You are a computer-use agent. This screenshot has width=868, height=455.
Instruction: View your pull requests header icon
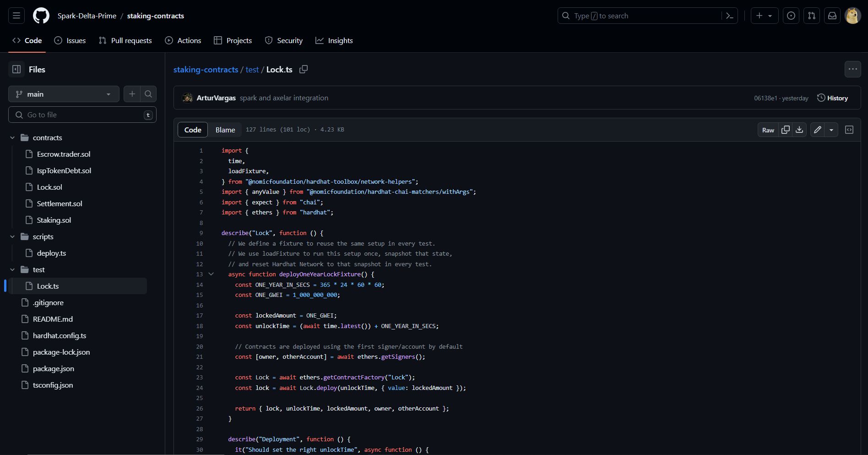811,16
